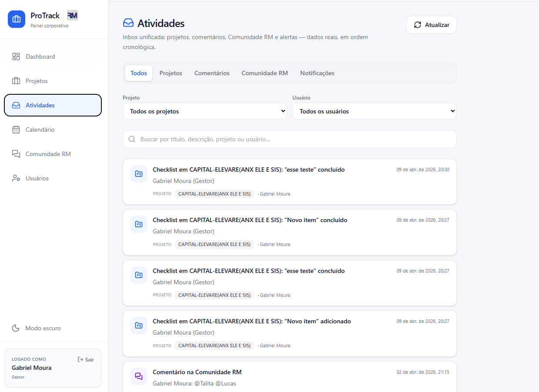Open the Usuário 'Todos os usuários' dropdown
Image resolution: width=539 pixels, height=392 pixels.
[x=375, y=111]
